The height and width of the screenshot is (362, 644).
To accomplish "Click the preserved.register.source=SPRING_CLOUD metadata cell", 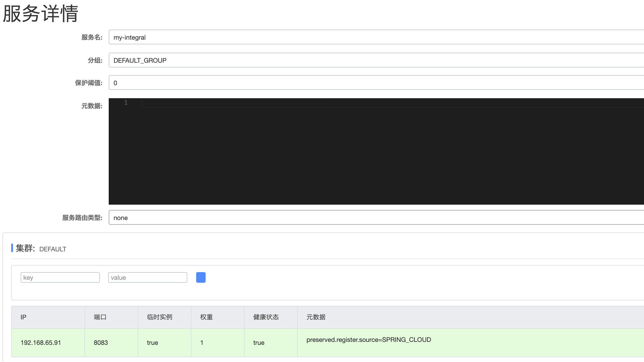I will tap(471, 343).
